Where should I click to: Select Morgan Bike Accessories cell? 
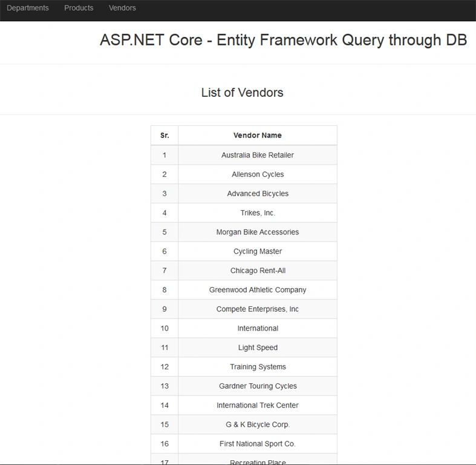[x=258, y=232]
